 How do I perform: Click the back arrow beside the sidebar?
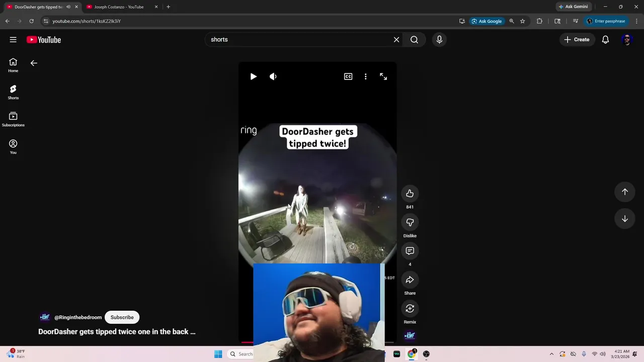(x=34, y=63)
